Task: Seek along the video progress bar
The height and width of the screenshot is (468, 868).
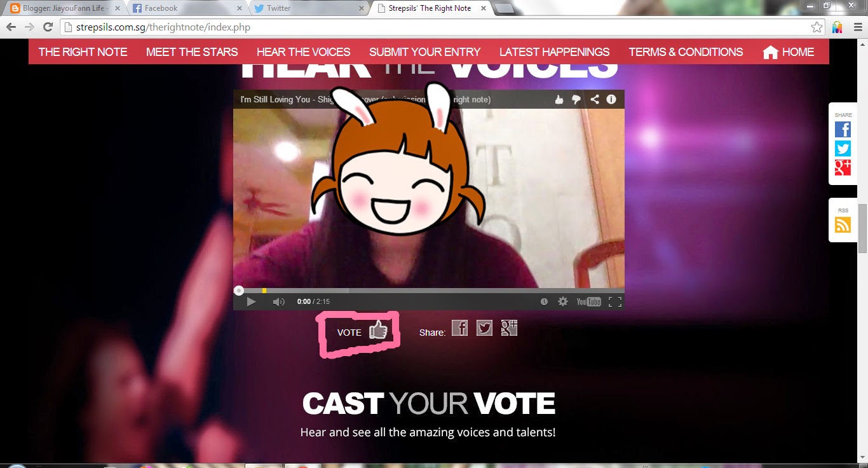Action: (429, 291)
